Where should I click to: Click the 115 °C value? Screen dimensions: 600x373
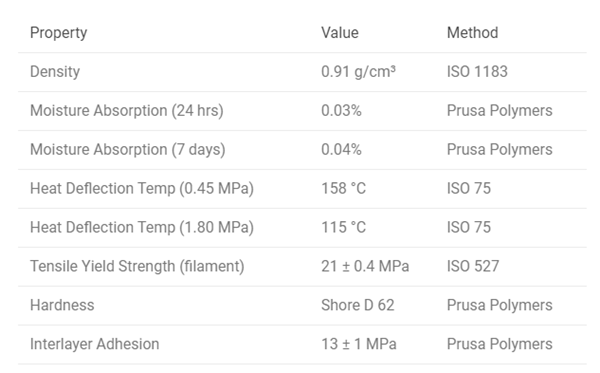(344, 228)
